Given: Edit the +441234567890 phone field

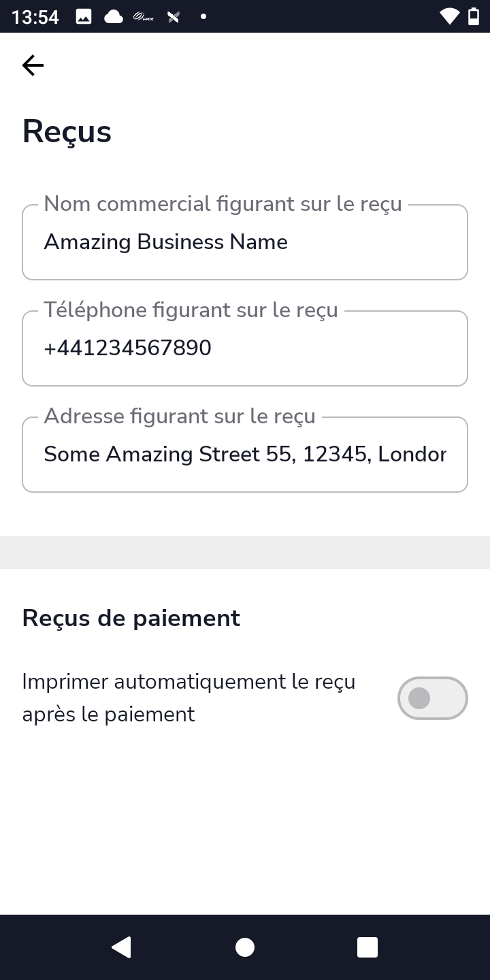Looking at the screenshot, I should pos(245,348).
